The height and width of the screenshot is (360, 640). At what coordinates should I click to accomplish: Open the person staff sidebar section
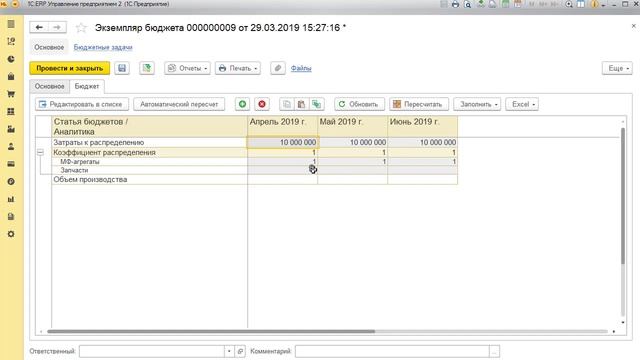pyautogui.click(x=11, y=146)
